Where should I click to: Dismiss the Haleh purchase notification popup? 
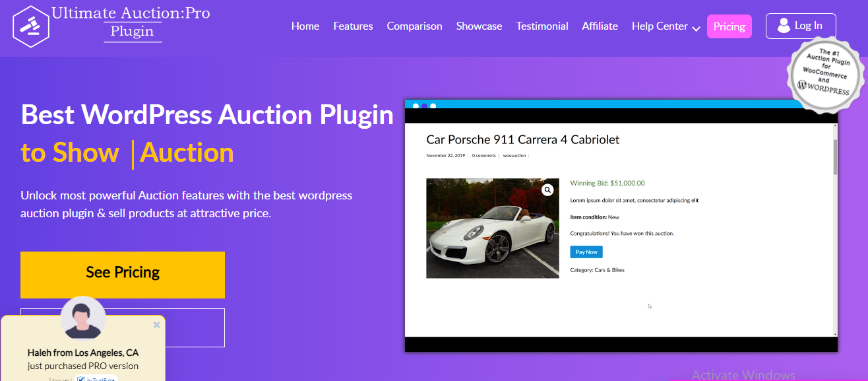click(156, 325)
